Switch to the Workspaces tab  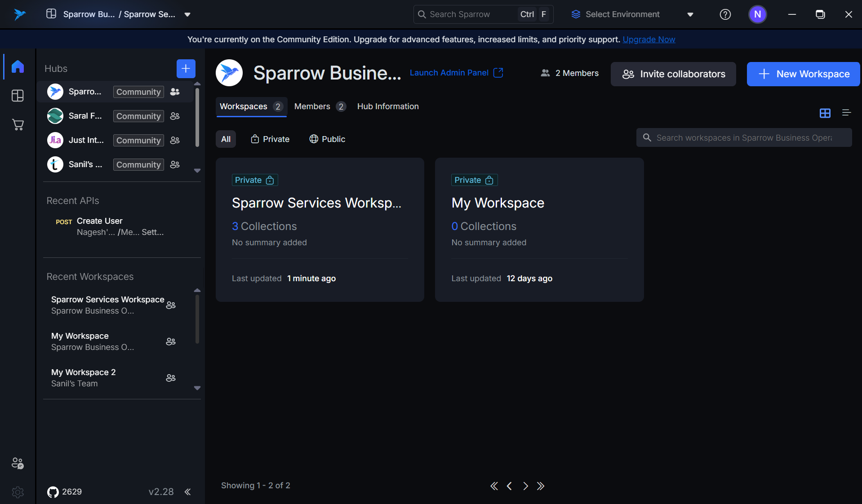(x=251, y=106)
